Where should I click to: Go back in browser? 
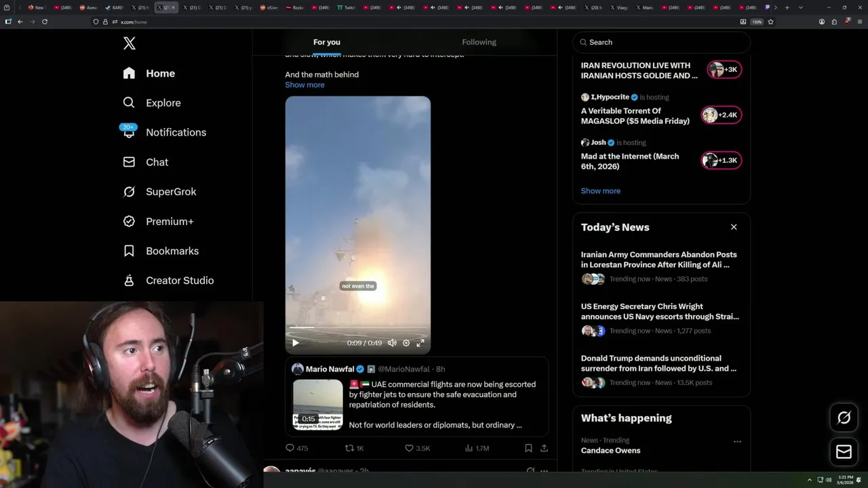point(20,22)
